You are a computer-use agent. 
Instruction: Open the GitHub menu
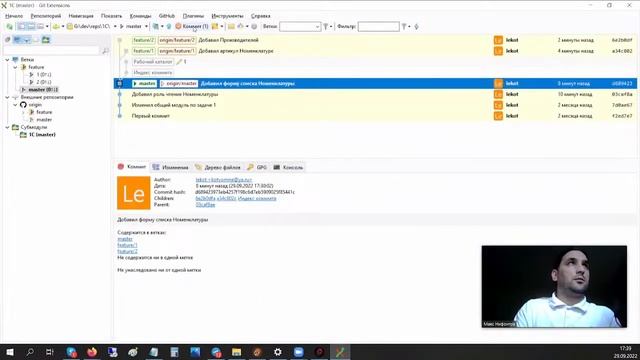[x=167, y=16]
